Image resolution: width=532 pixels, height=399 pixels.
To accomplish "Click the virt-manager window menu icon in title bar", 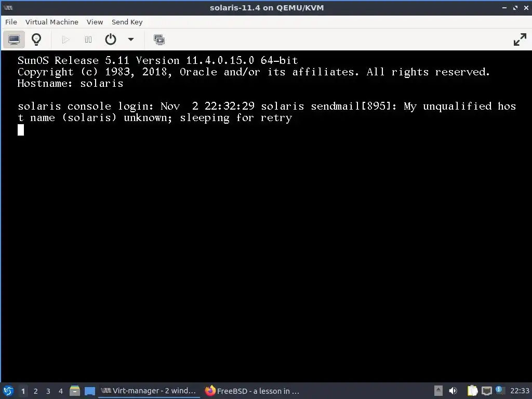I will [8, 7].
